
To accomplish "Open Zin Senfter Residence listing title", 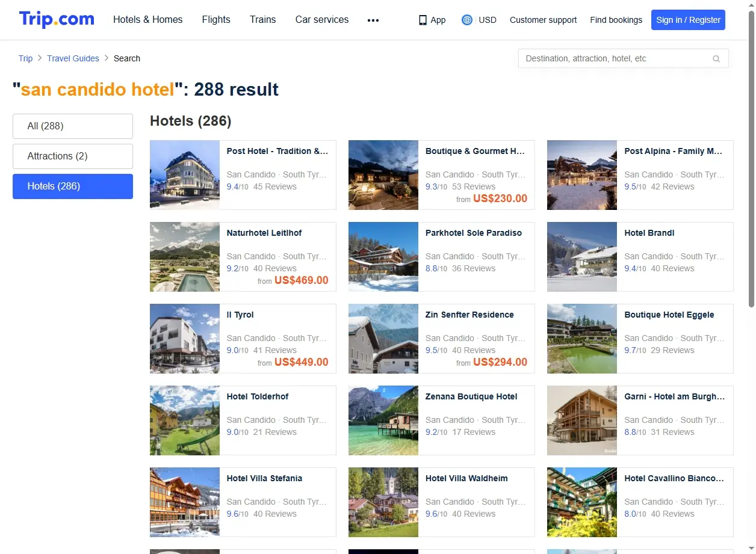I will 469,315.
